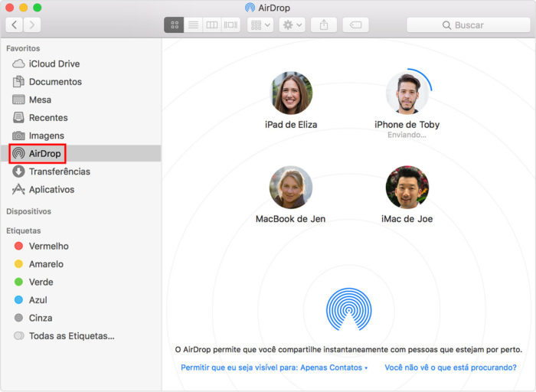Viewport: 536px width, 392px height.
Task: Select iPhone de Toby avatar
Action: click(x=407, y=93)
